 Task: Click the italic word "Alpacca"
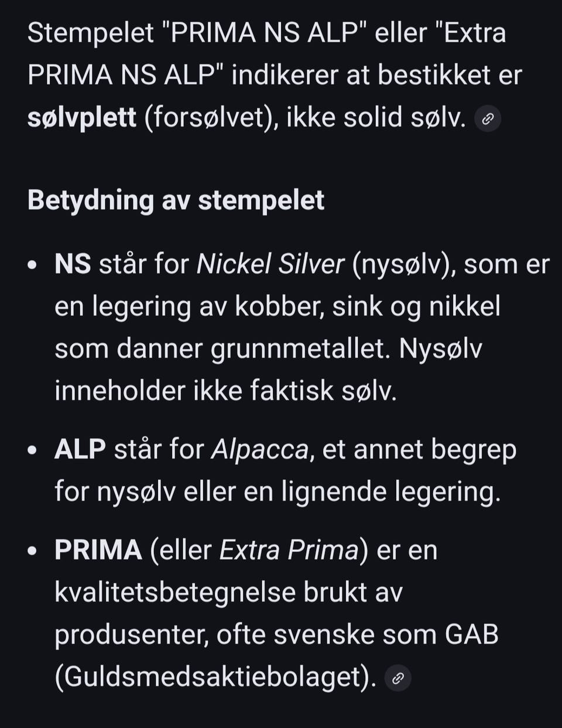[x=259, y=450]
